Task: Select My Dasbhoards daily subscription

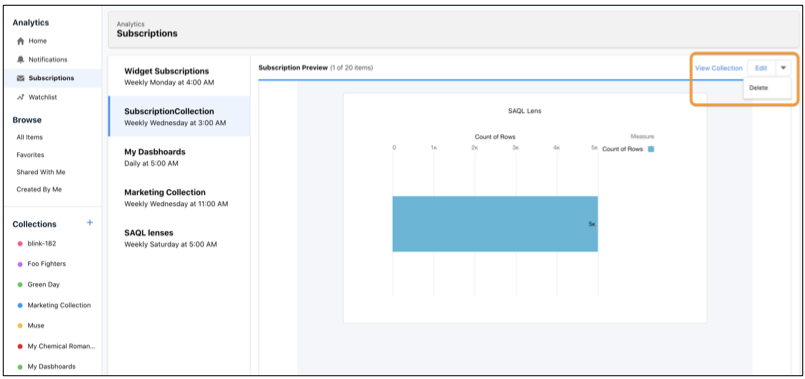Action: [x=179, y=157]
